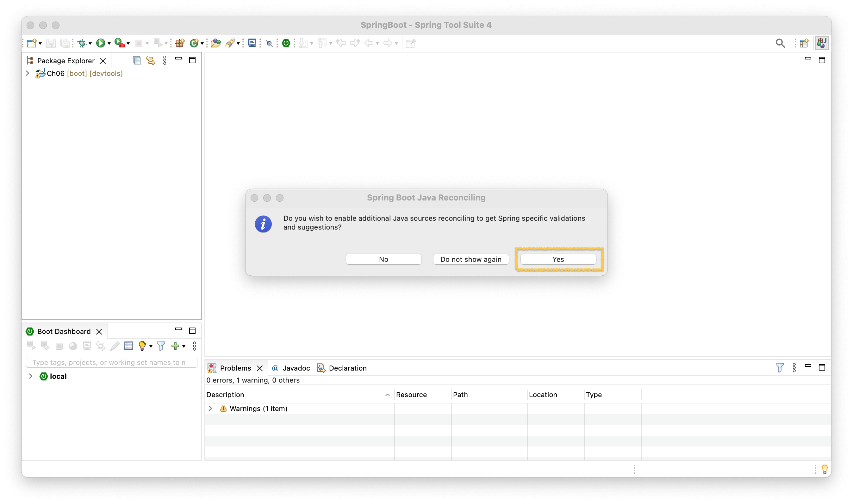
Task: Click the Type column header
Action: point(613,395)
